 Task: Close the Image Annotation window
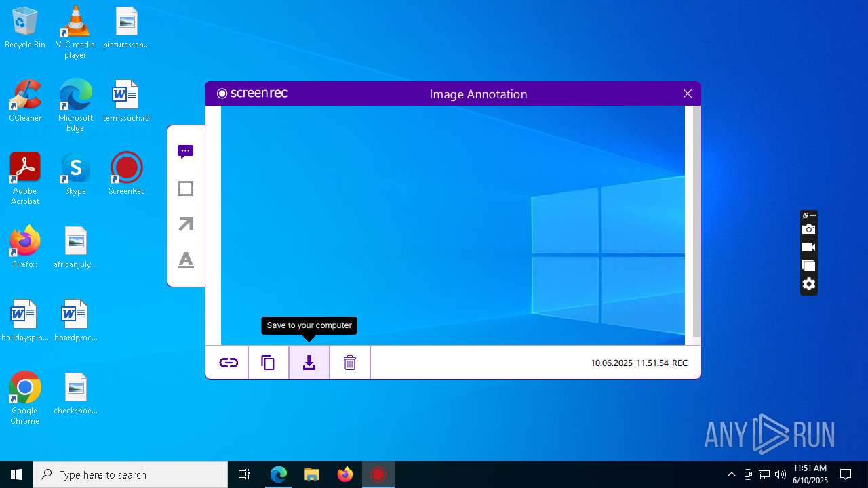click(x=688, y=94)
